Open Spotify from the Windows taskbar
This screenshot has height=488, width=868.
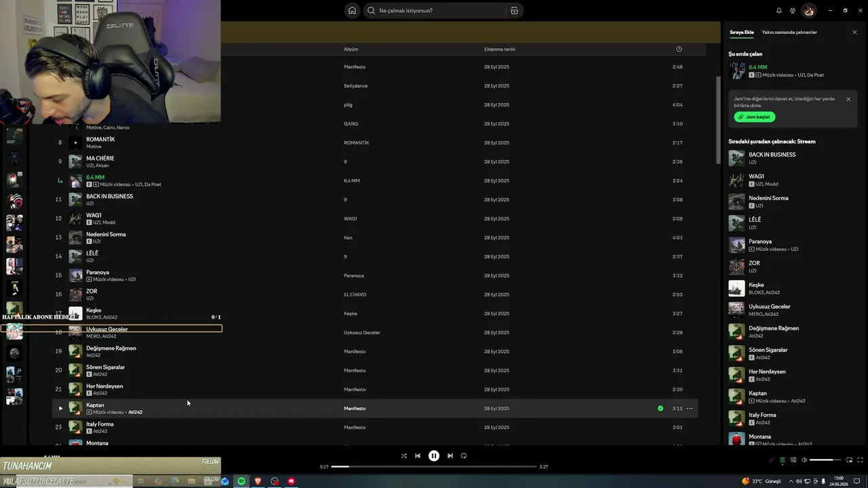241,481
